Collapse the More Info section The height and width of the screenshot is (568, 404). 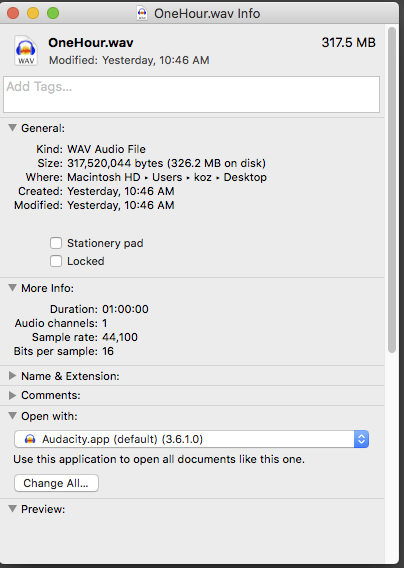[x=12, y=288]
